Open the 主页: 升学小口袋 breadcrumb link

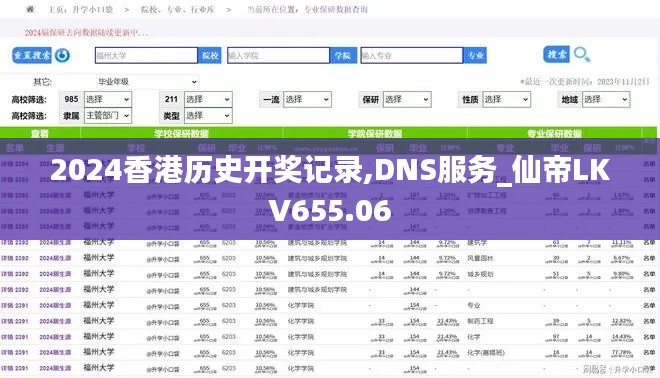coord(81,9)
